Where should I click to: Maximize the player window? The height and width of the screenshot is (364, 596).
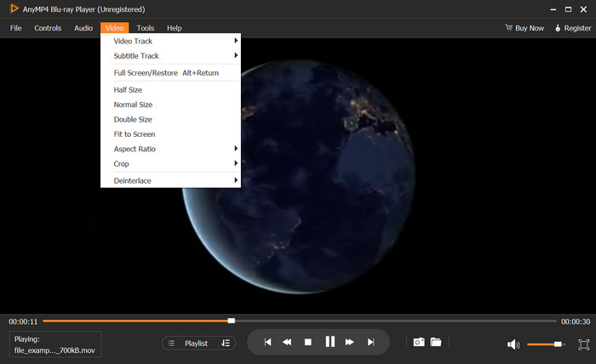coord(568,9)
